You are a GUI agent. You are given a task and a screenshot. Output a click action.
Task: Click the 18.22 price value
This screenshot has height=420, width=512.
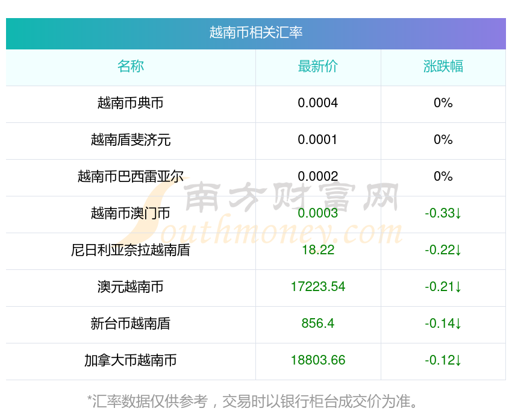pyautogui.click(x=318, y=250)
